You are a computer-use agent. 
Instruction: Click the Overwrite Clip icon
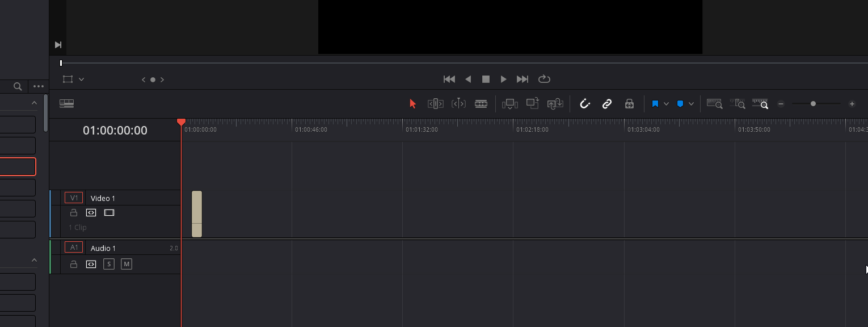click(x=532, y=104)
